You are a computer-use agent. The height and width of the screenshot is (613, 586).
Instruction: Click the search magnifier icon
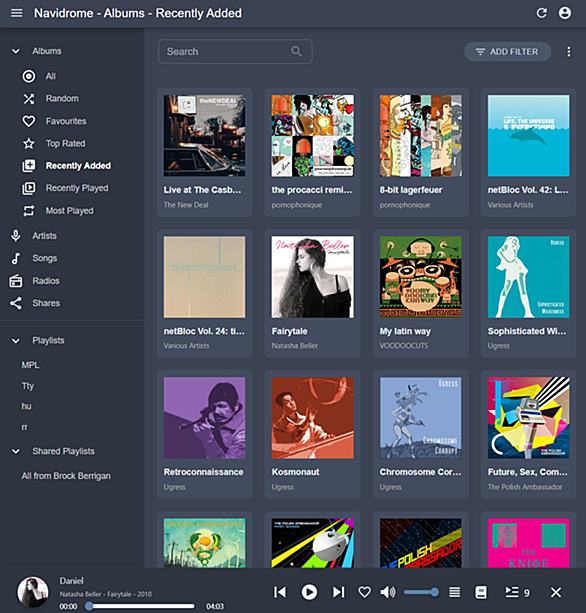[296, 52]
